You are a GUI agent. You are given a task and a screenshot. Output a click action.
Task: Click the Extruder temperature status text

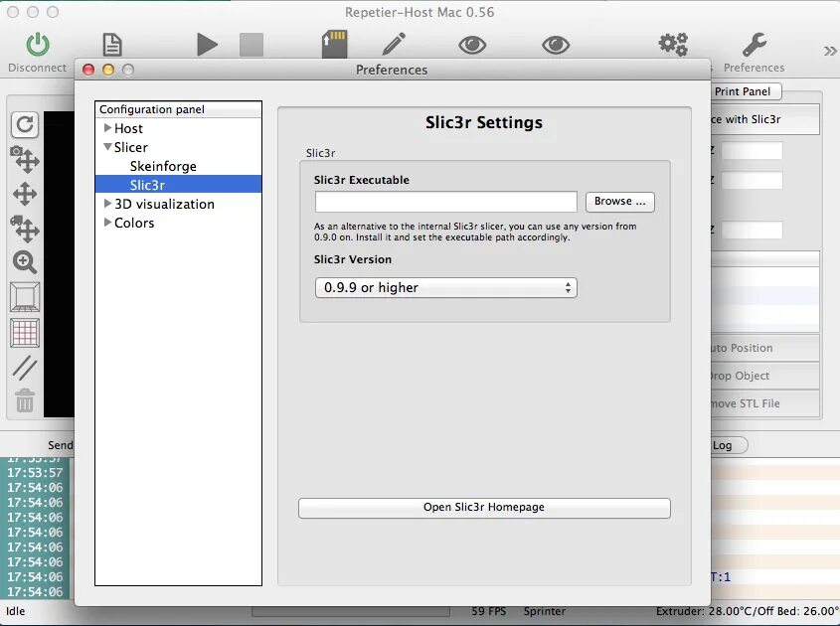pos(748,611)
